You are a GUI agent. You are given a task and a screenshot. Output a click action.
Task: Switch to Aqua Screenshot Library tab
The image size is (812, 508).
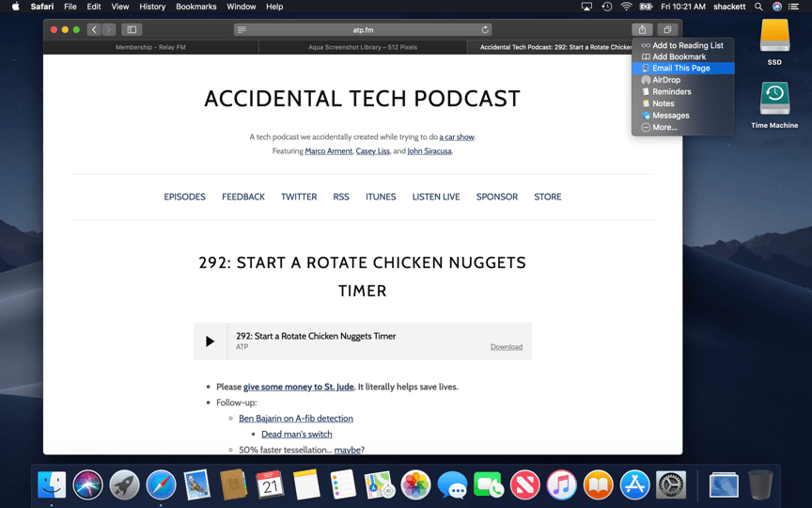[x=363, y=47]
